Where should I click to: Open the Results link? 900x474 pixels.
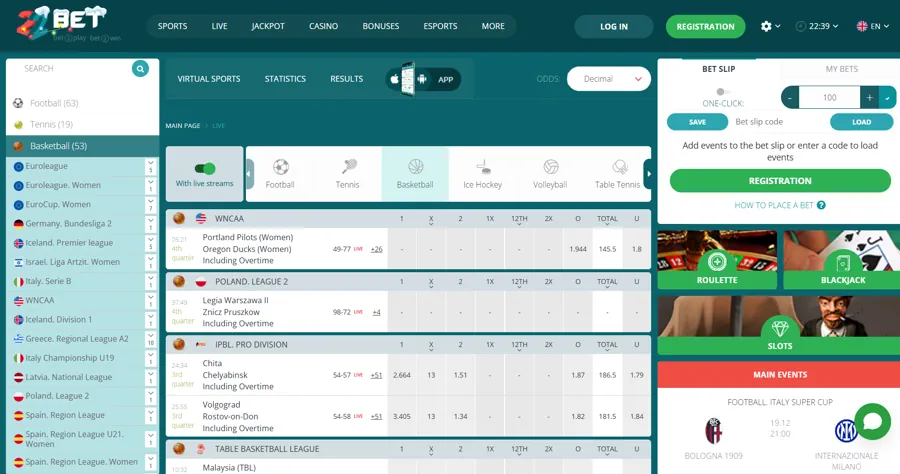347,79
